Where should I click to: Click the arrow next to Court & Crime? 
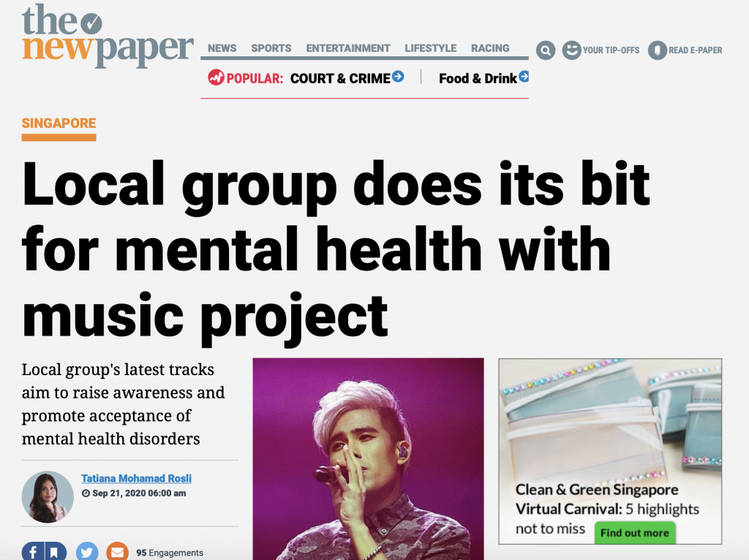(x=398, y=76)
